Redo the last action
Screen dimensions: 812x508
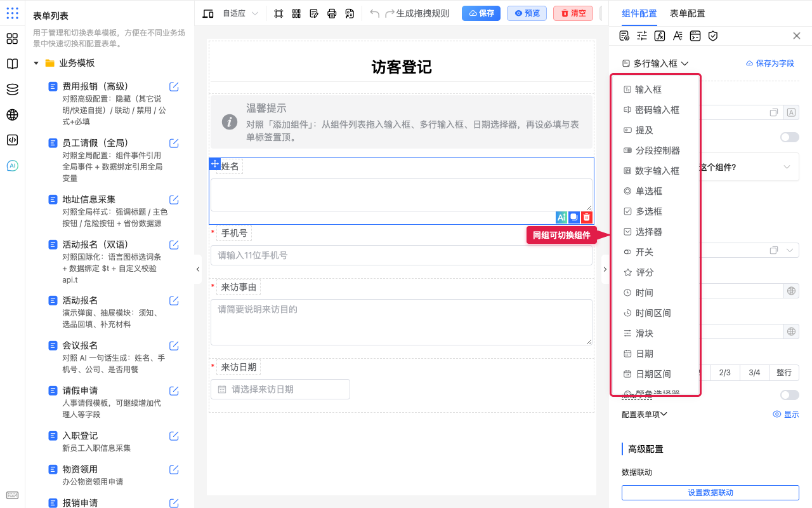[x=390, y=13]
